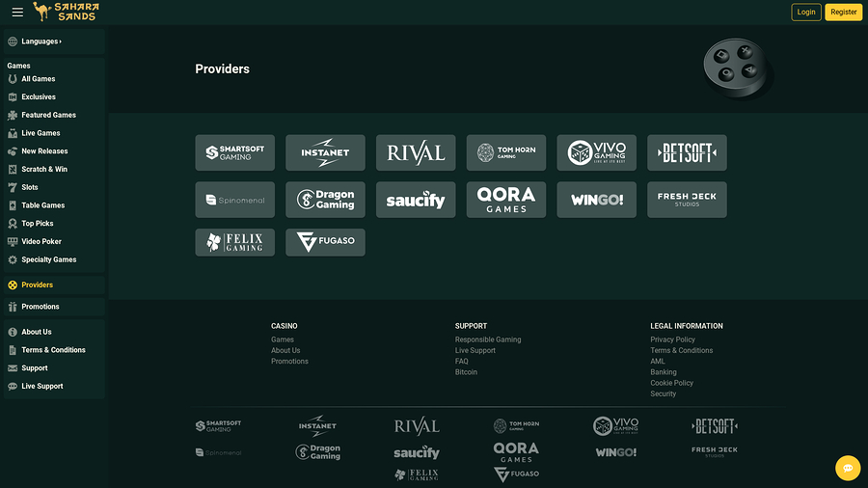
Task: Open the Dragon Gaming provider tile
Action: tap(325, 200)
